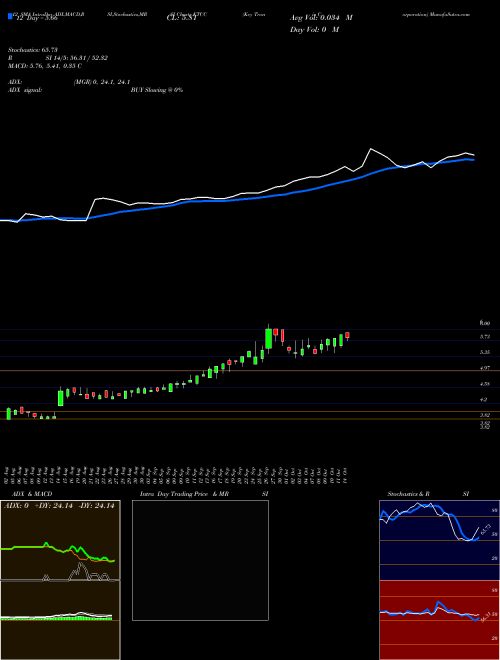Click the blue 12-day SMA legend square

point(11,17)
